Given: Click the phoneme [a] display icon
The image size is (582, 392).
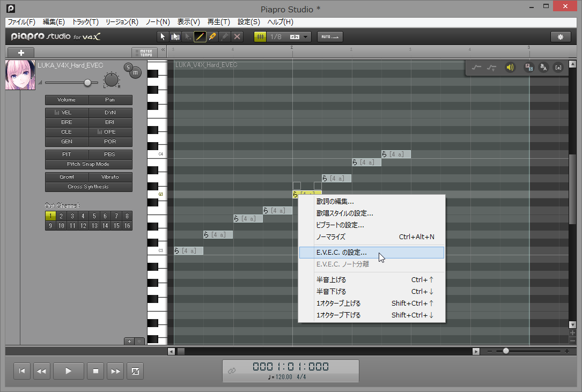Looking at the screenshot, I should point(558,67).
